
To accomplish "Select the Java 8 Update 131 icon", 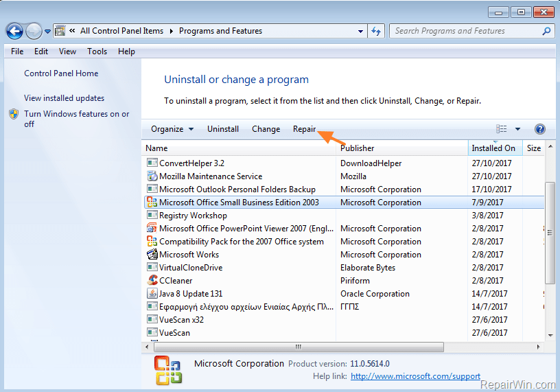I will [152, 293].
